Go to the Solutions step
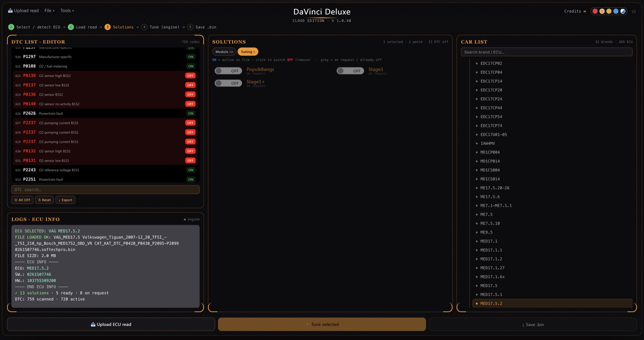 pos(119,27)
